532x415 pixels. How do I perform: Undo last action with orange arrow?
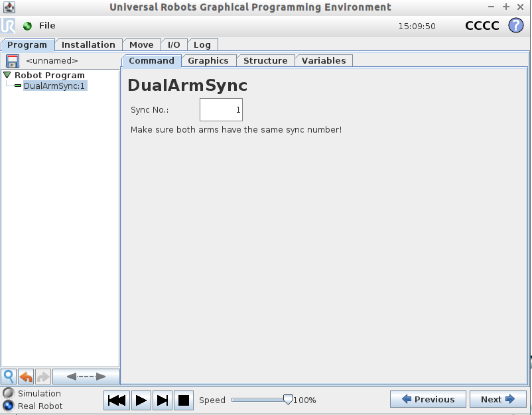26,377
